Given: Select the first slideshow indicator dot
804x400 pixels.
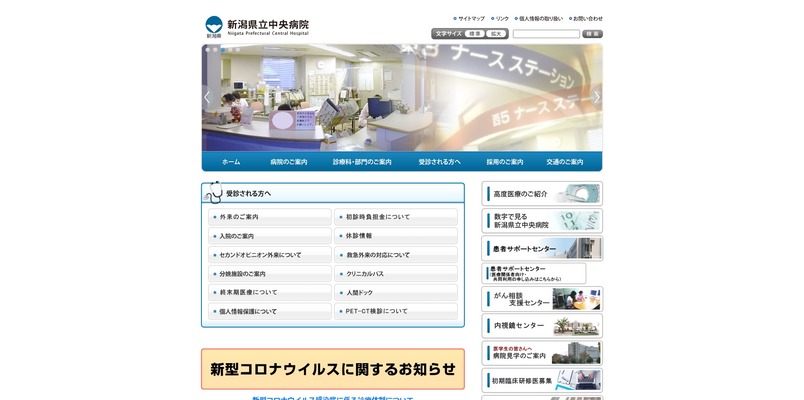Looking at the screenshot, I should (208, 50).
